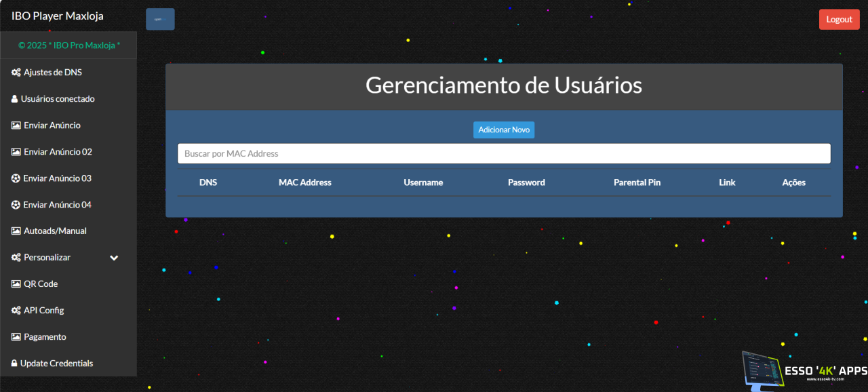Focus the Buscar por MAC Address field
868x392 pixels.
tap(504, 154)
